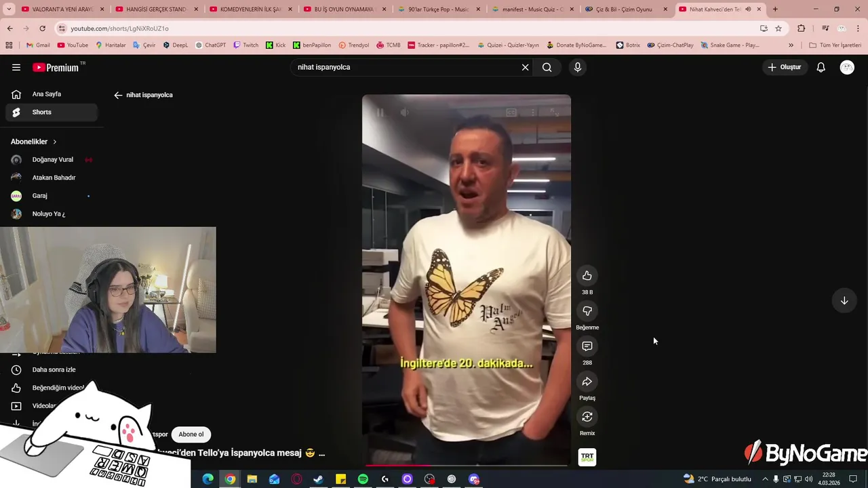
Task: Open the DeepL bookmark
Action: [176, 45]
